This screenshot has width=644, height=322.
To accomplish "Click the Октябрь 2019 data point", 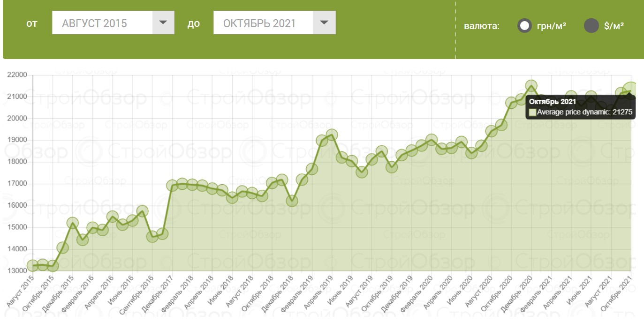I will click(x=392, y=166).
